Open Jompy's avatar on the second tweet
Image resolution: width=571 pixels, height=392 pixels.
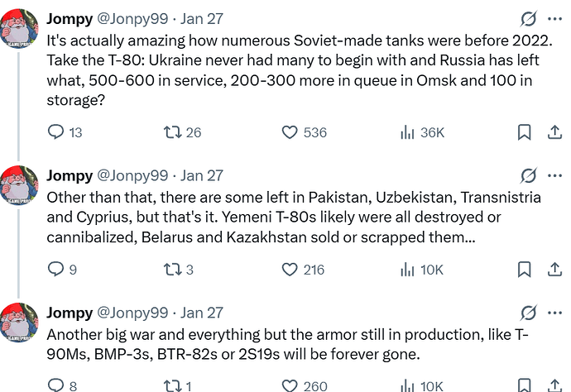[20, 185]
